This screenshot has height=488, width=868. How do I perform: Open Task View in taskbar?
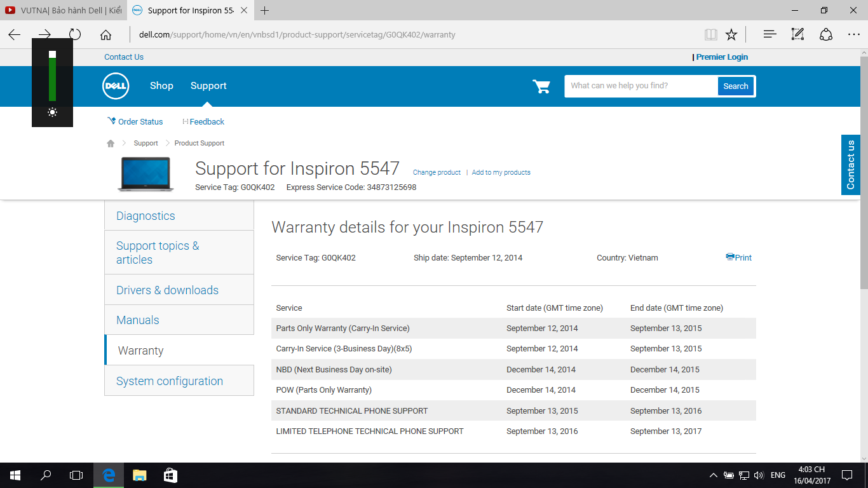[x=76, y=475]
